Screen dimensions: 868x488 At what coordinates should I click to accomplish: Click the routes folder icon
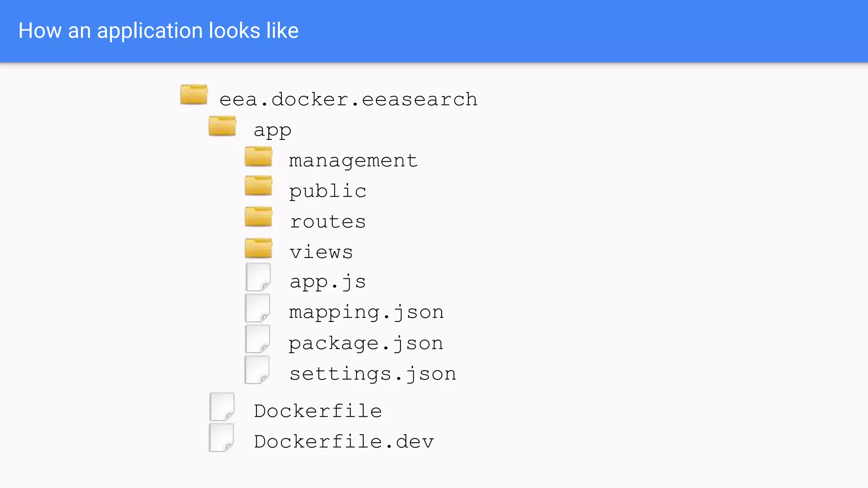coord(259,216)
